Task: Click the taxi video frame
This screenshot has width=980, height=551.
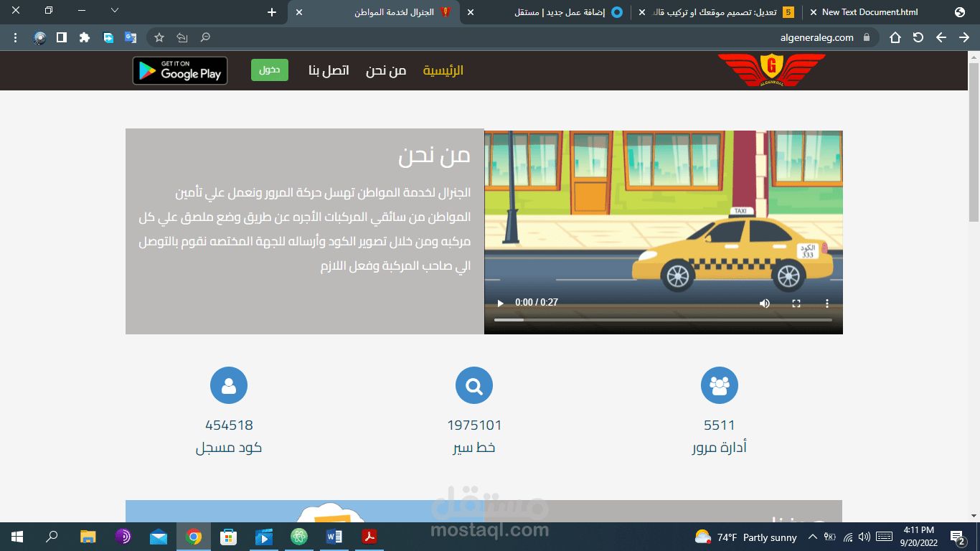Action: coord(664,232)
